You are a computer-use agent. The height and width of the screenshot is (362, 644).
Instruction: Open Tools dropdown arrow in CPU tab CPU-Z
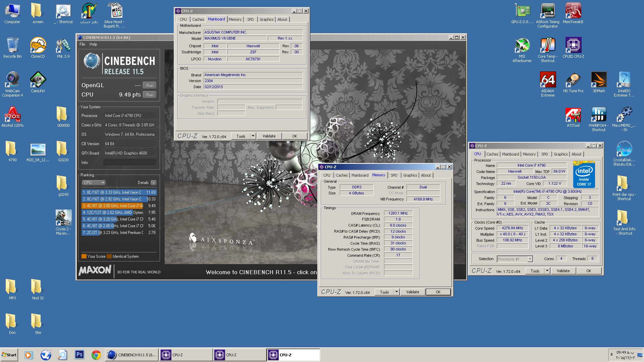547,271
